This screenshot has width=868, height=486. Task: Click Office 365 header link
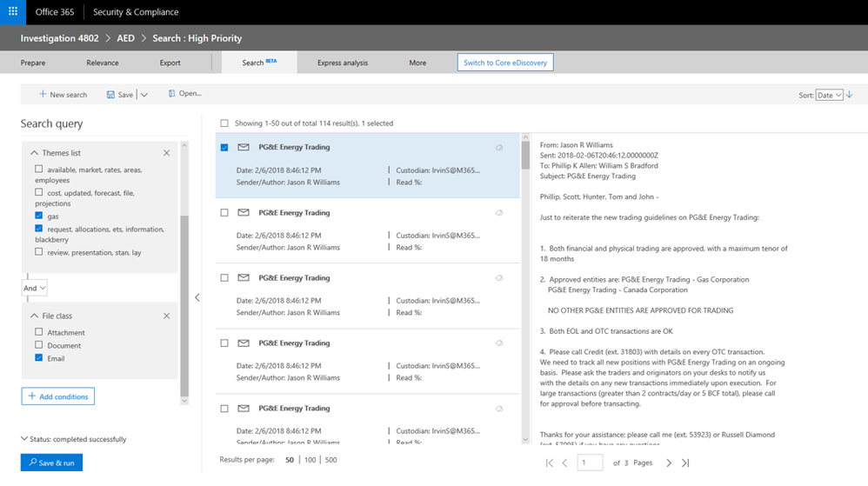(x=54, y=11)
